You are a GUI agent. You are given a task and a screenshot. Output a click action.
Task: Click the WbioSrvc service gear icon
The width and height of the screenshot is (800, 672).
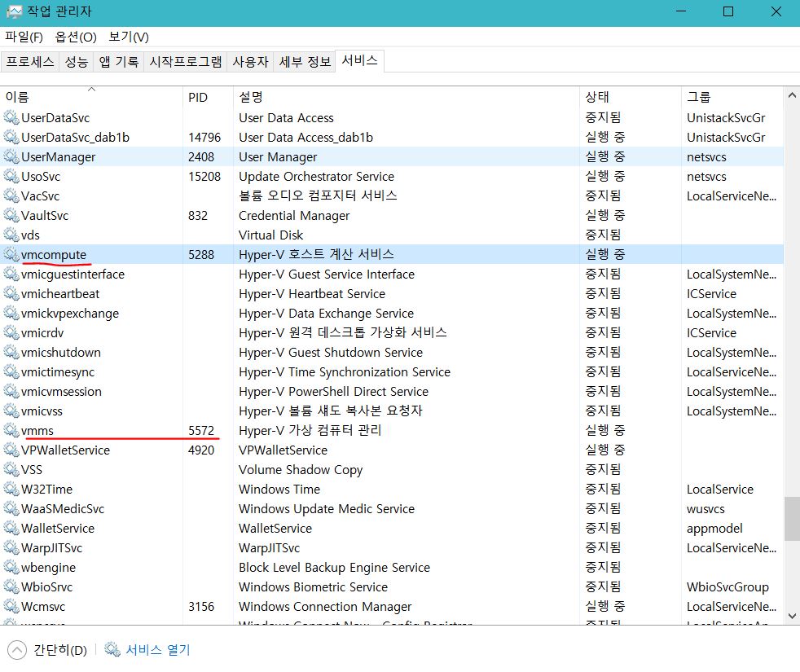pyautogui.click(x=11, y=587)
